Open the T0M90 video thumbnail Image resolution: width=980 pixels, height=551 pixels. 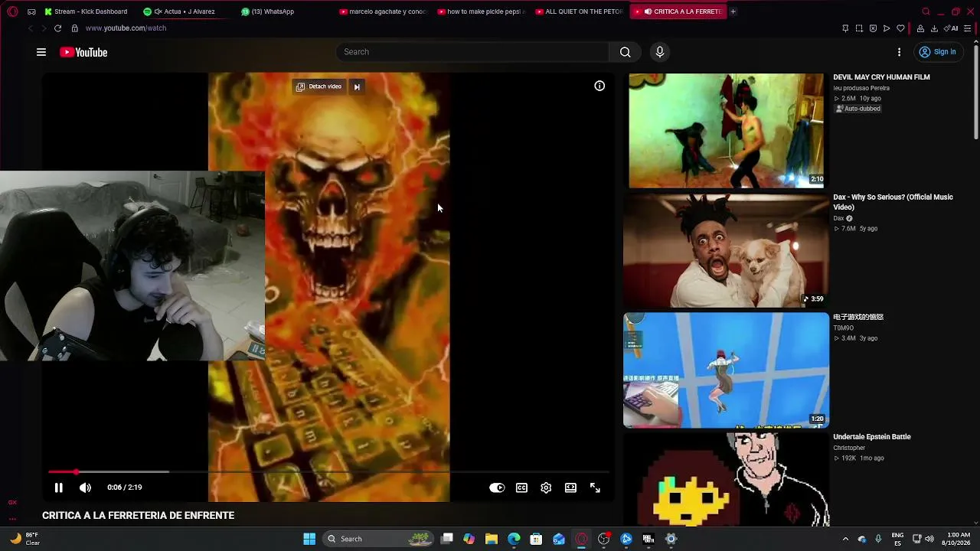pyautogui.click(x=726, y=370)
